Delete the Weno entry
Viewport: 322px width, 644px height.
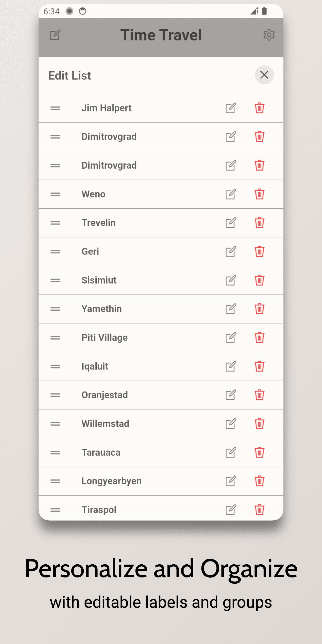point(259,194)
